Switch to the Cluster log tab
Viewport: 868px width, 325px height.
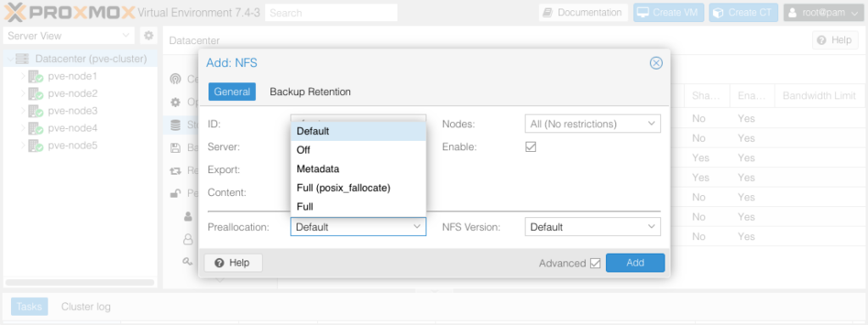pyautogui.click(x=86, y=306)
